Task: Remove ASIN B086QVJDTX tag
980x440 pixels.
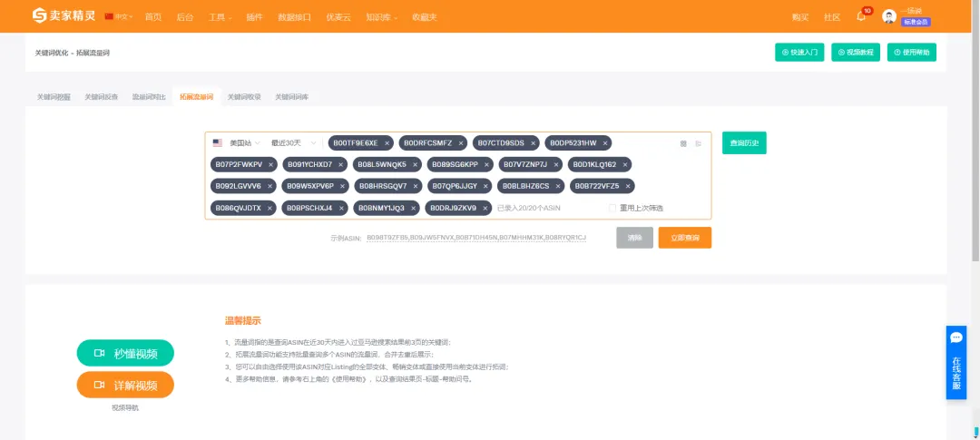Action: (x=269, y=208)
